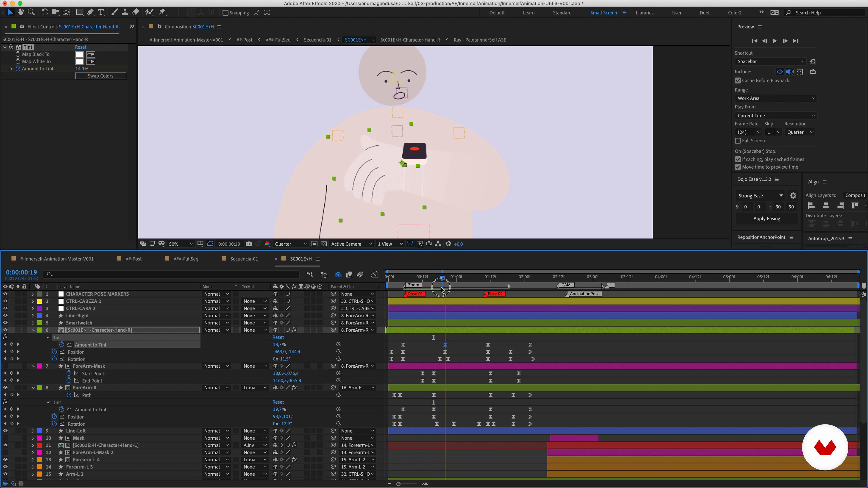The width and height of the screenshot is (868, 488).
Task: Open the 50% magnification dropdown
Action: tap(181, 244)
